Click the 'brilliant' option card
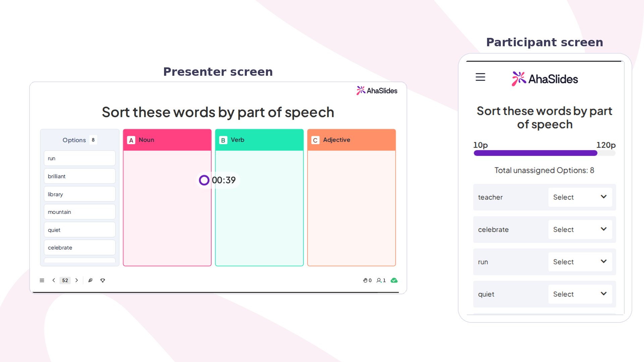This screenshot has height=362, width=644. point(79,176)
